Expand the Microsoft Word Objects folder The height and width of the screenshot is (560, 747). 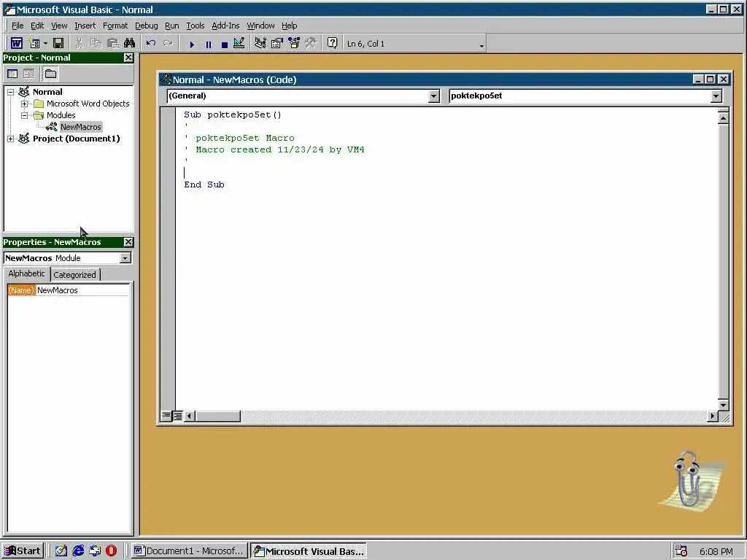click(x=24, y=104)
